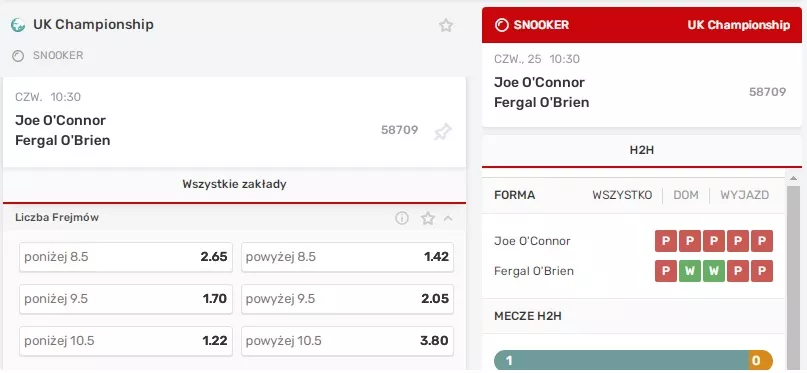
Task: Click the grey snooker icon under title
Action: coord(18,56)
